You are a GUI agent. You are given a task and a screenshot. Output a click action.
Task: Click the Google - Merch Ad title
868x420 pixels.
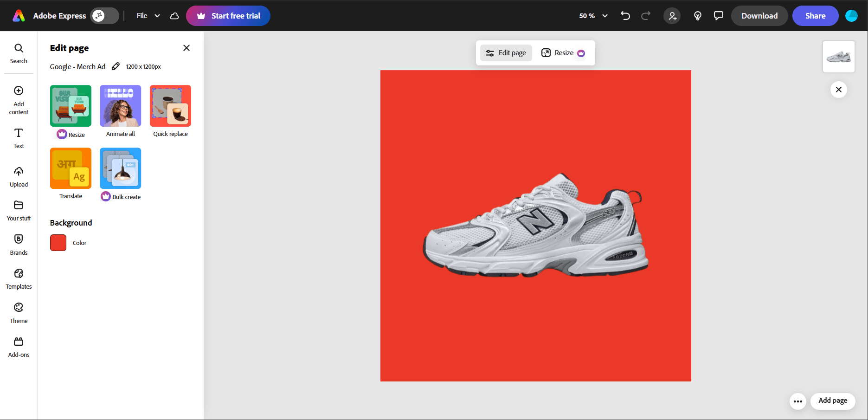pyautogui.click(x=77, y=66)
